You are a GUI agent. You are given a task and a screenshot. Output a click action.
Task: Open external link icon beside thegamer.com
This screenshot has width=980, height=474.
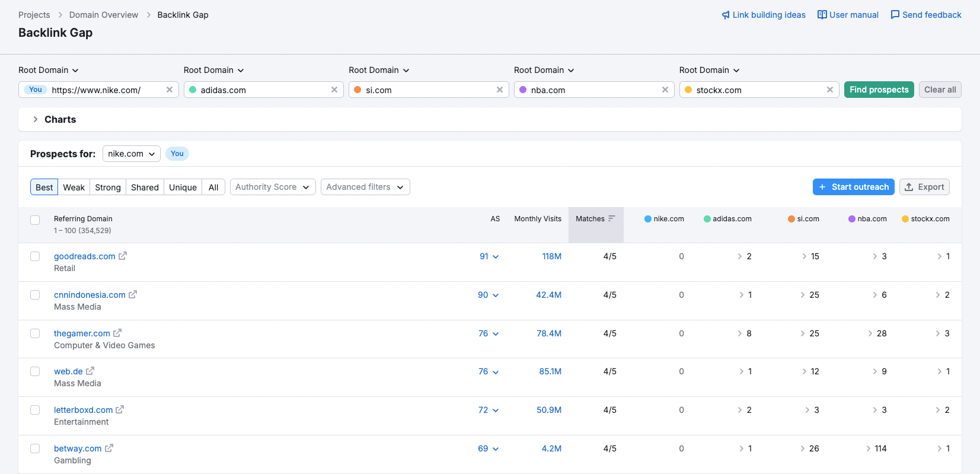(x=117, y=333)
